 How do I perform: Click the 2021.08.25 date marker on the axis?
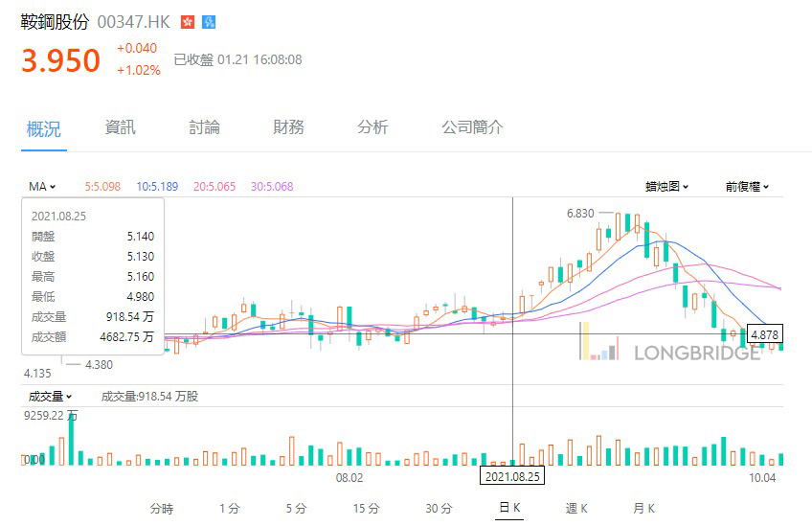click(x=511, y=476)
